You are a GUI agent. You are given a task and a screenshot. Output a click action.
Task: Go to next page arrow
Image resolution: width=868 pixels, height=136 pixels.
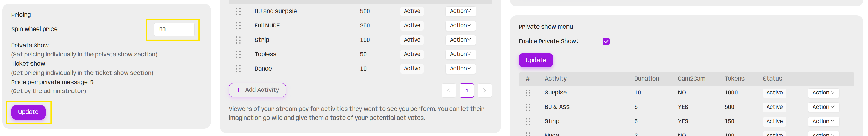[x=484, y=90]
